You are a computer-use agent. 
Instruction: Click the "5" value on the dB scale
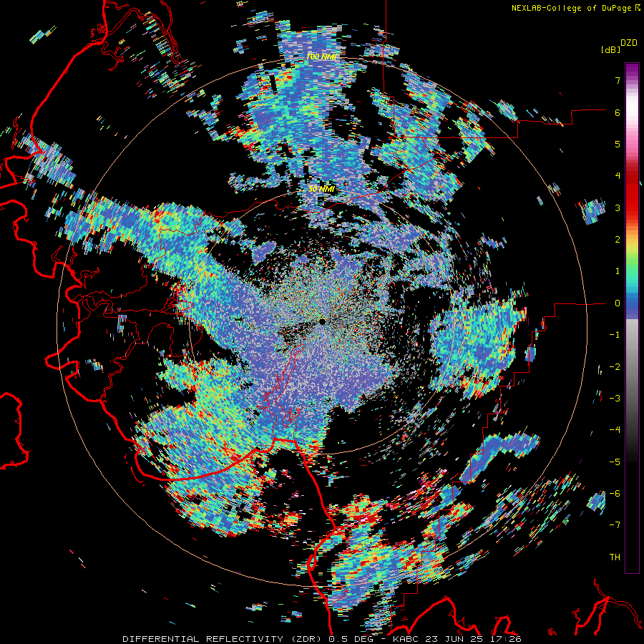point(618,144)
